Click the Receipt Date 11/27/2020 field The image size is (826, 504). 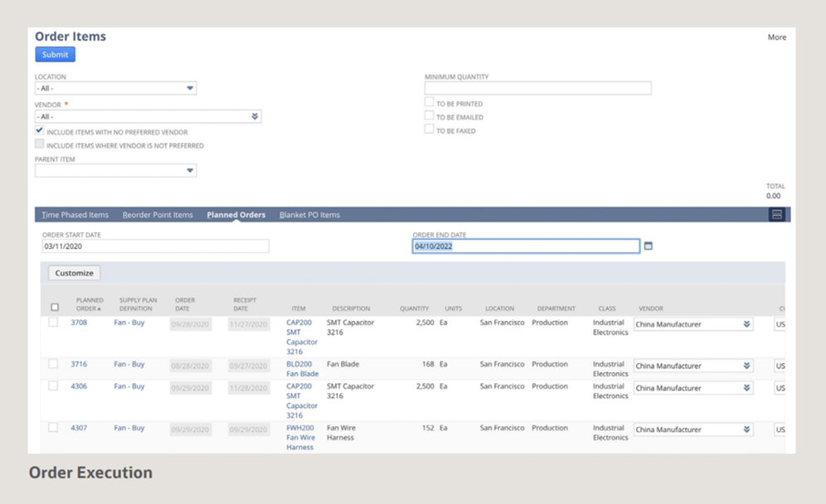[249, 324]
